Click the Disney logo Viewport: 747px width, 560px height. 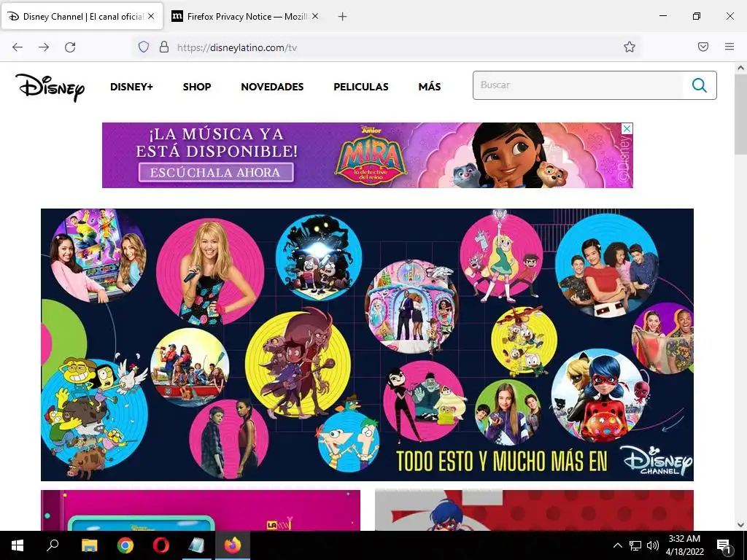[50, 87]
